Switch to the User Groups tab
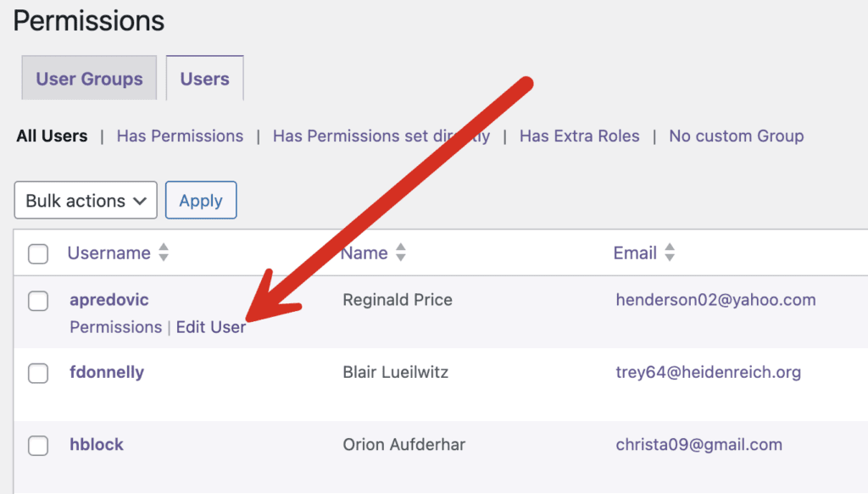Image resolution: width=868 pixels, height=494 pixels. coord(89,79)
